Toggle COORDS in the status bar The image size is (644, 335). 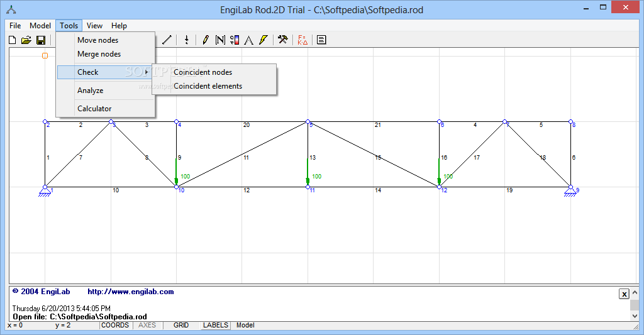coord(115,325)
